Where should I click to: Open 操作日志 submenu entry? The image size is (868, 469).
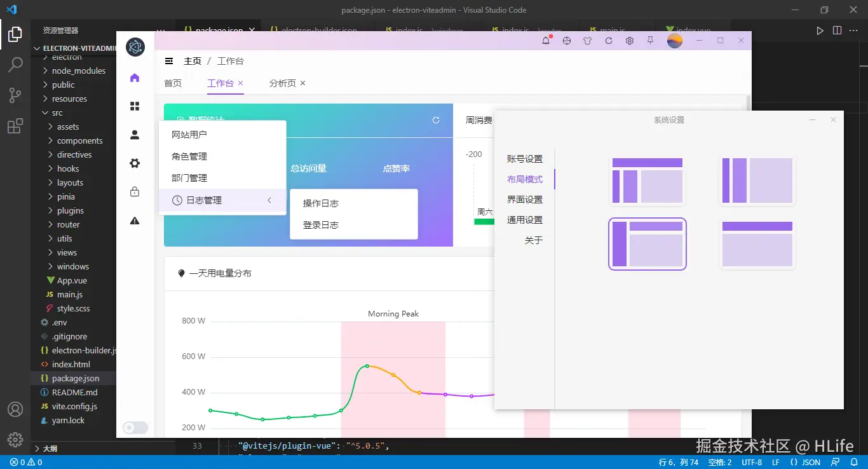(354, 203)
